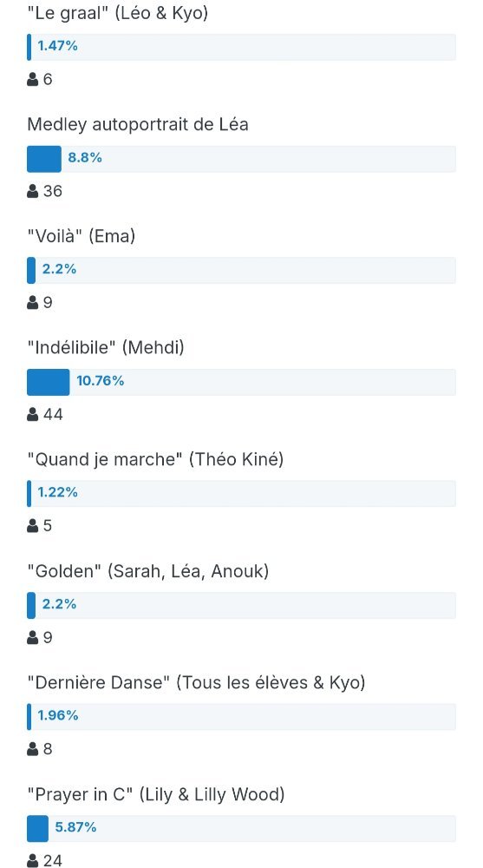The height and width of the screenshot is (868, 483).
Task: Click voter icon beside count 24
Action: point(33,861)
